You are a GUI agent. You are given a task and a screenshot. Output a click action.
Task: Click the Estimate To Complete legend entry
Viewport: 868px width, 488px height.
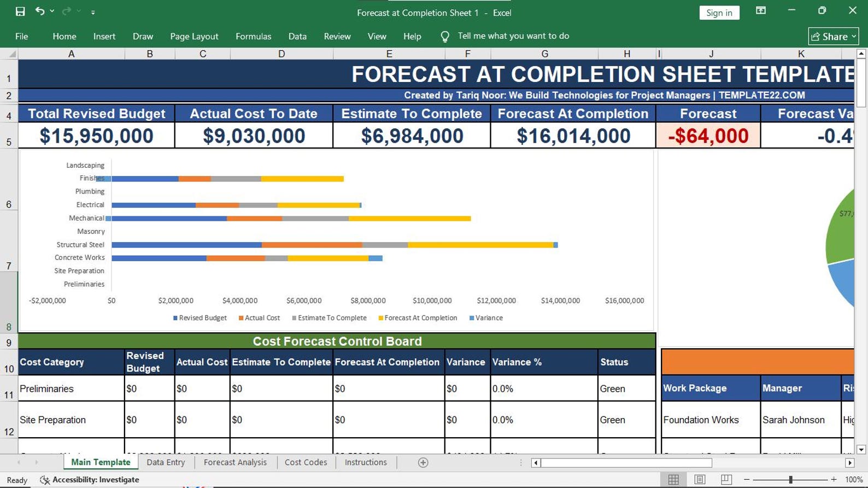[329, 318]
